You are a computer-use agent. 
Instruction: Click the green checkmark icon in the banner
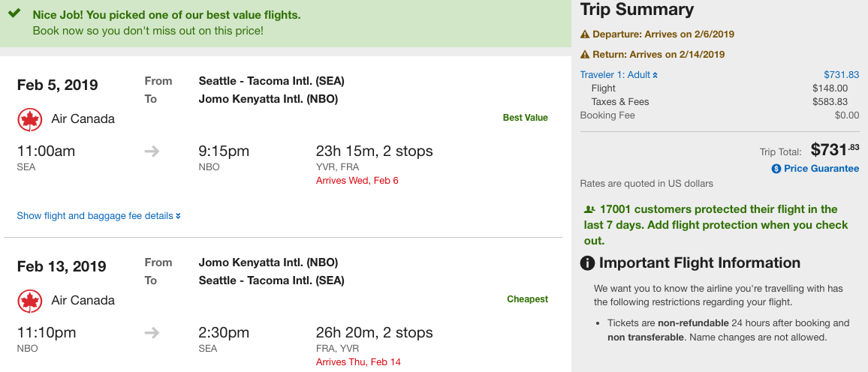(x=14, y=13)
